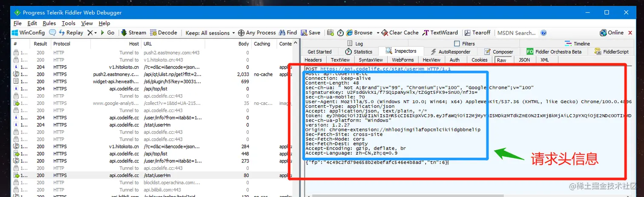Sort sessions by Result column header
The height and width of the screenshot is (197, 644).
tap(40, 43)
